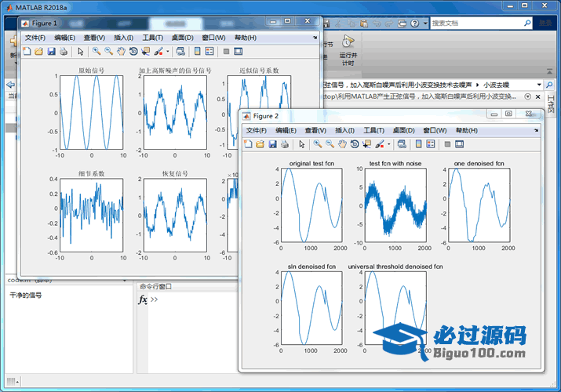
Task: Open 工具(T) menu in Figure 2
Action: tap(374, 130)
